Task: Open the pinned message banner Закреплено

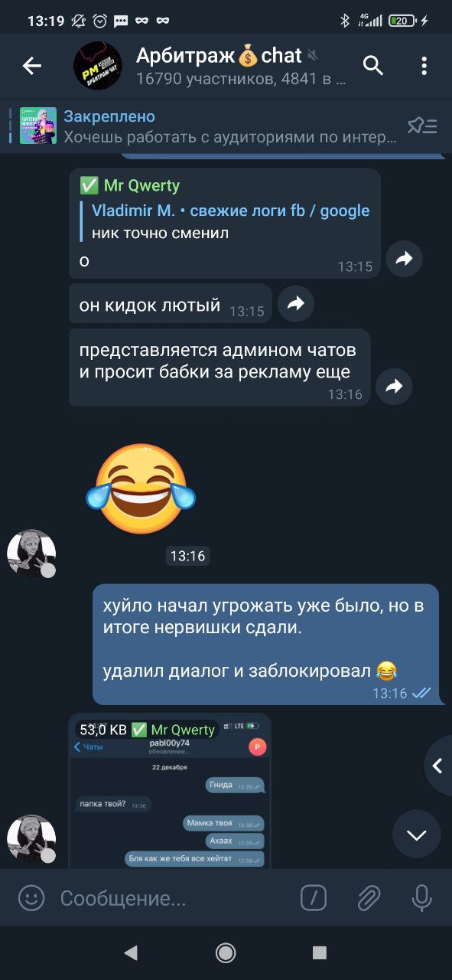Action: point(206,126)
